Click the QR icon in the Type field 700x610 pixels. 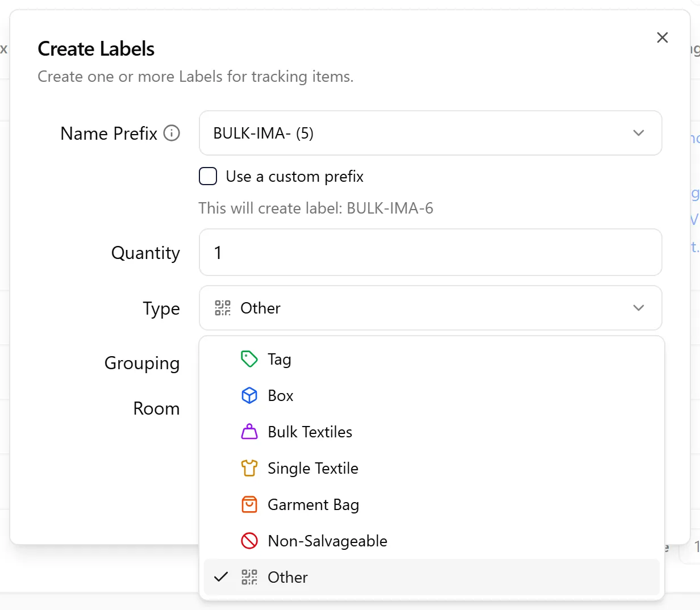click(223, 308)
